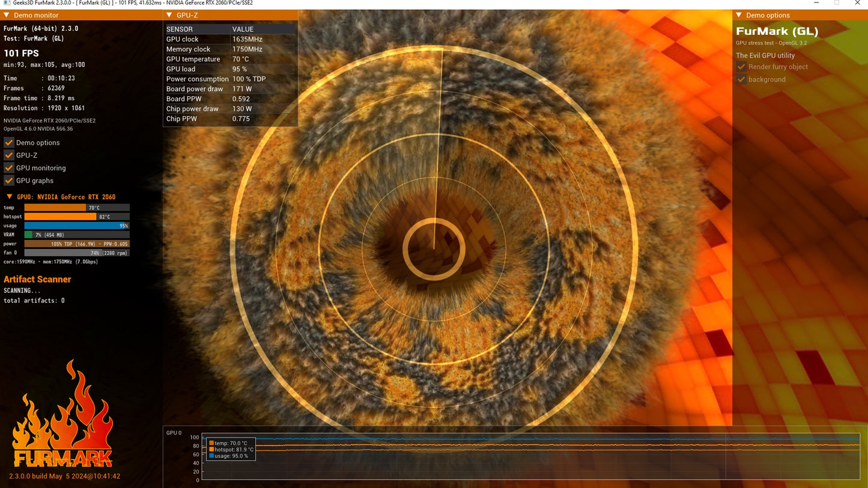The width and height of the screenshot is (868, 488).
Task: Click the temp 70°C bar
Action: tap(77, 208)
